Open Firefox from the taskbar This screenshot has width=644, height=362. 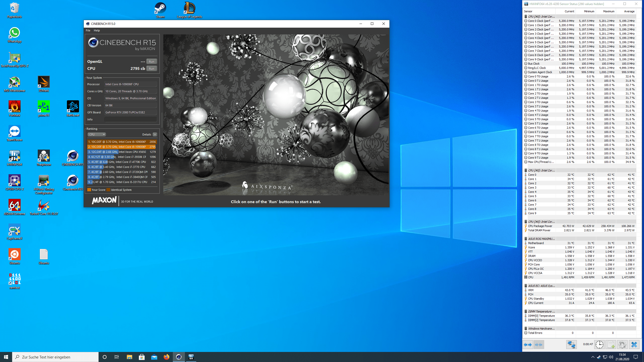click(x=166, y=357)
